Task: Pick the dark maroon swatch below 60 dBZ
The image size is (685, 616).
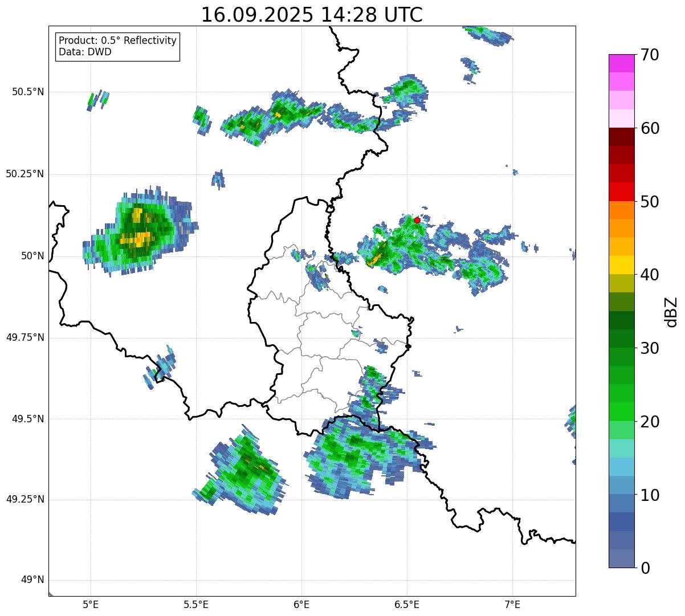Action: tap(621, 137)
